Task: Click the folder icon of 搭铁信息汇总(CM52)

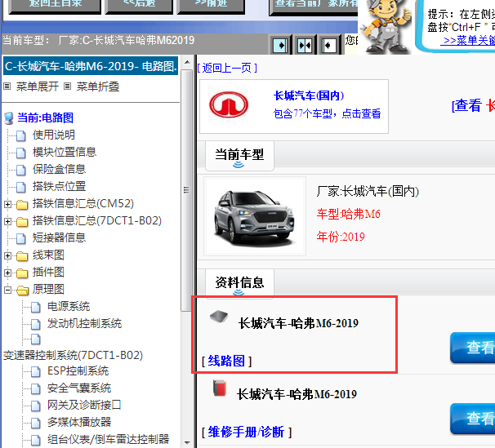Action: (x=22, y=205)
